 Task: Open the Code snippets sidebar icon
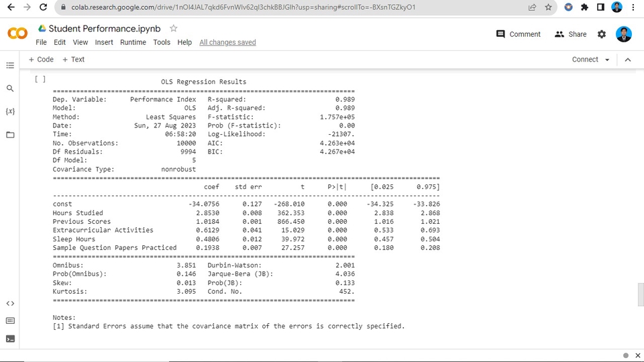point(10,303)
